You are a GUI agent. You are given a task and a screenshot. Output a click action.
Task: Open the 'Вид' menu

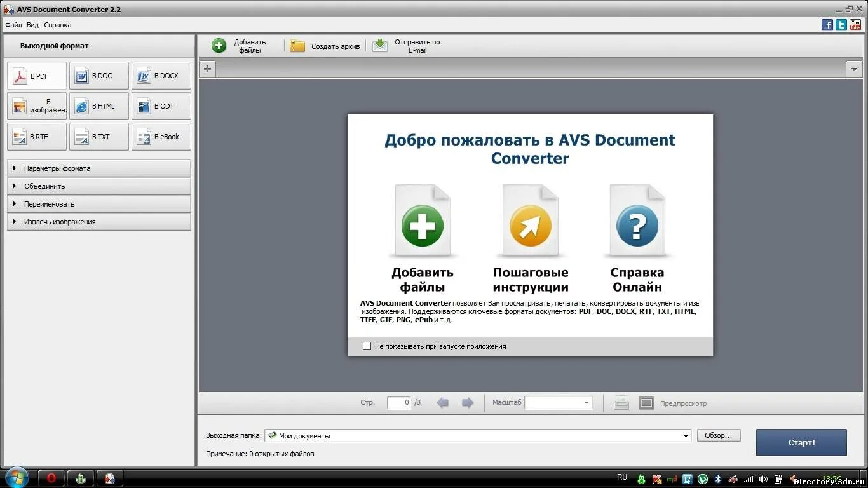pos(32,25)
